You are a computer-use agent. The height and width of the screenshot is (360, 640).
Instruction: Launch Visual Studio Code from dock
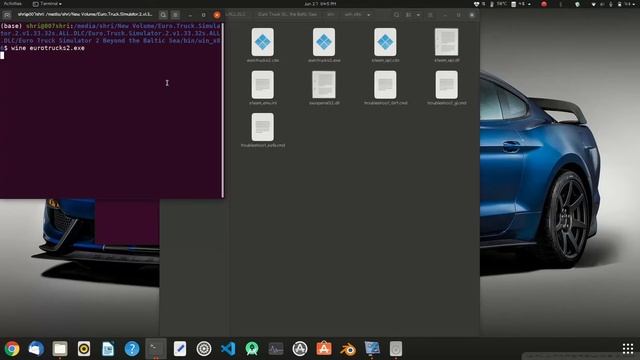[x=228, y=349]
